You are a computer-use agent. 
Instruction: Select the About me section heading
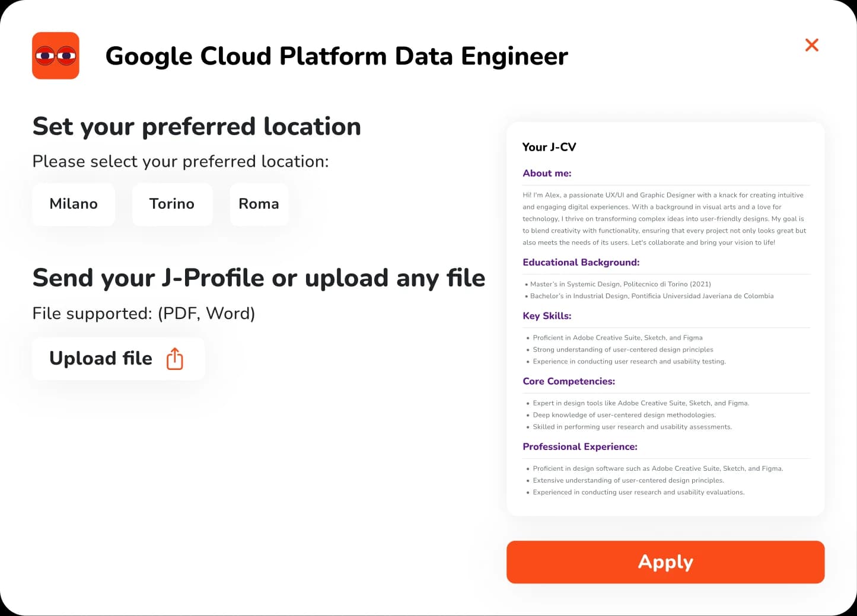point(547,173)
